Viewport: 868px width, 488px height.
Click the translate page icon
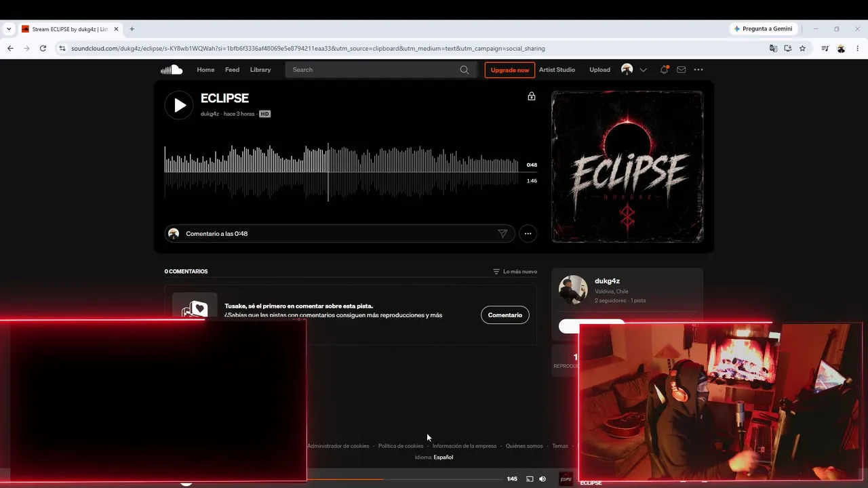(x=773, y=48)
